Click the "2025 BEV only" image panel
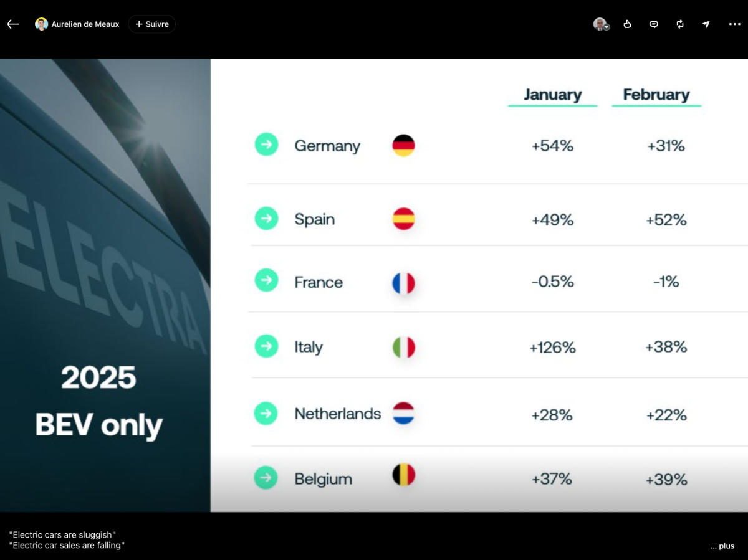 [99, 402]
